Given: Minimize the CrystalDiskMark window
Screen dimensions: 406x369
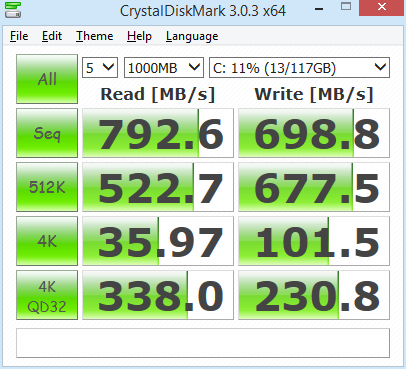Looking at the screenshot, I should click(319, 9).
